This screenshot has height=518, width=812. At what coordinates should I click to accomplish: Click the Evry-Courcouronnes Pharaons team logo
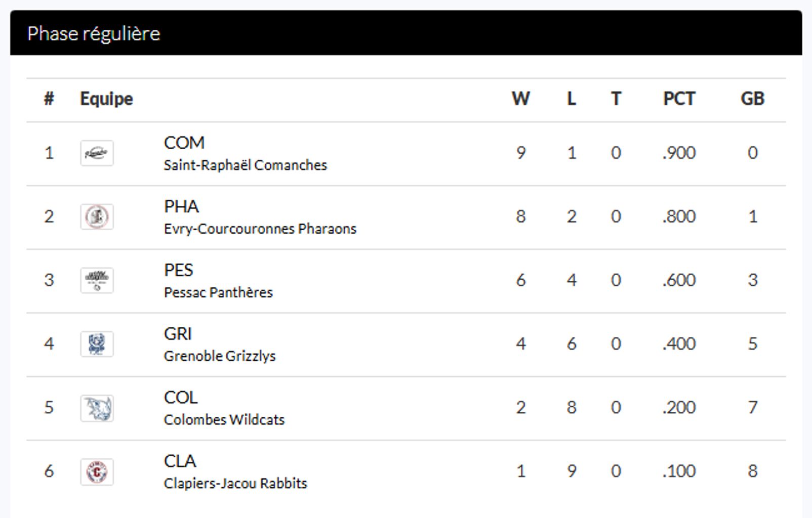click(x=97, y=217)
